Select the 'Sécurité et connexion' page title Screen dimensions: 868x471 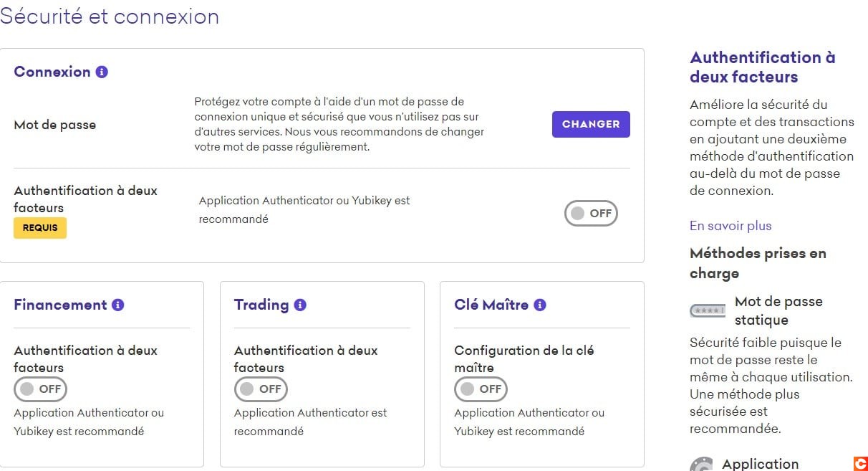(110, 16)
